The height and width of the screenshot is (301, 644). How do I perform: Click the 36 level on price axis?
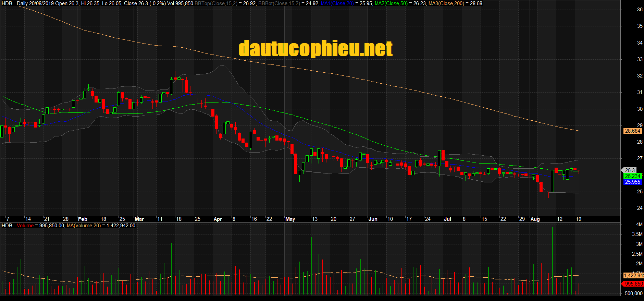[640, 10]
